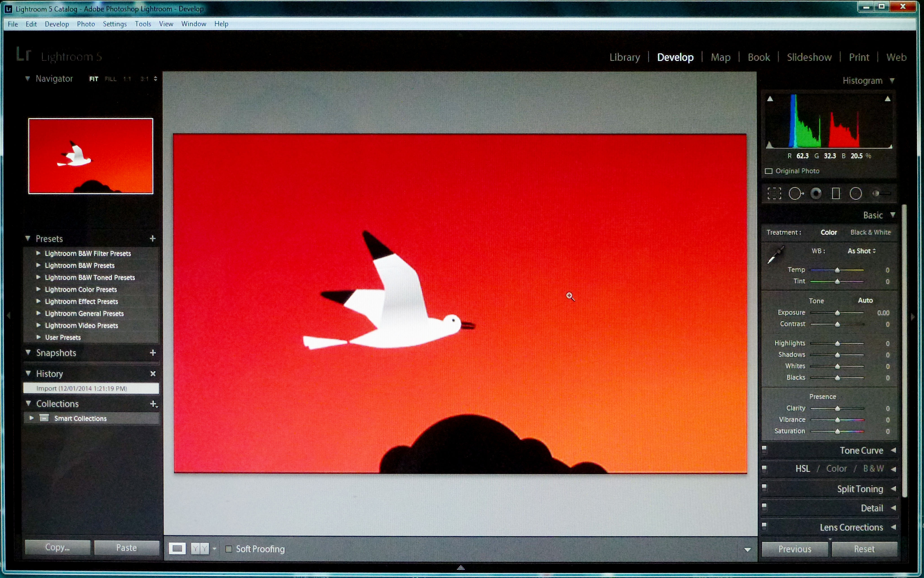Image resolution: width=924 pixels, height=578 pixels.
Task: Enable Soft Proofing checkbox
Action: pos(229,549)
